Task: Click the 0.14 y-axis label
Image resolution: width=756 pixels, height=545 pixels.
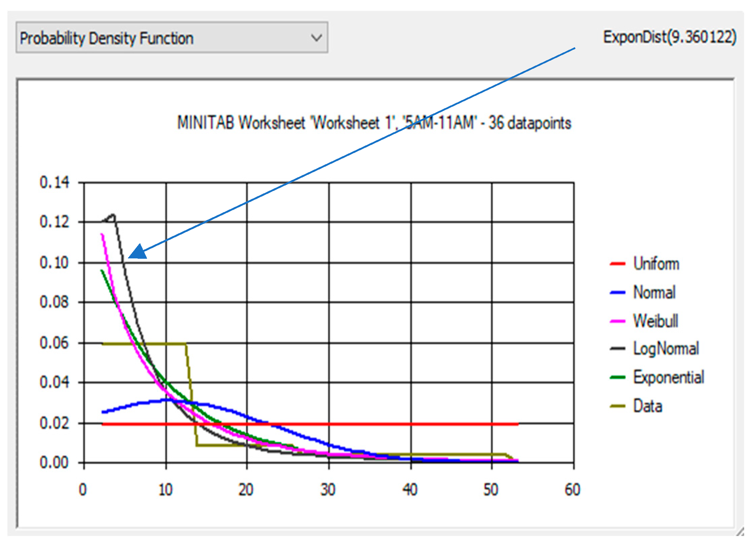Action: click(x=54, y=183)
